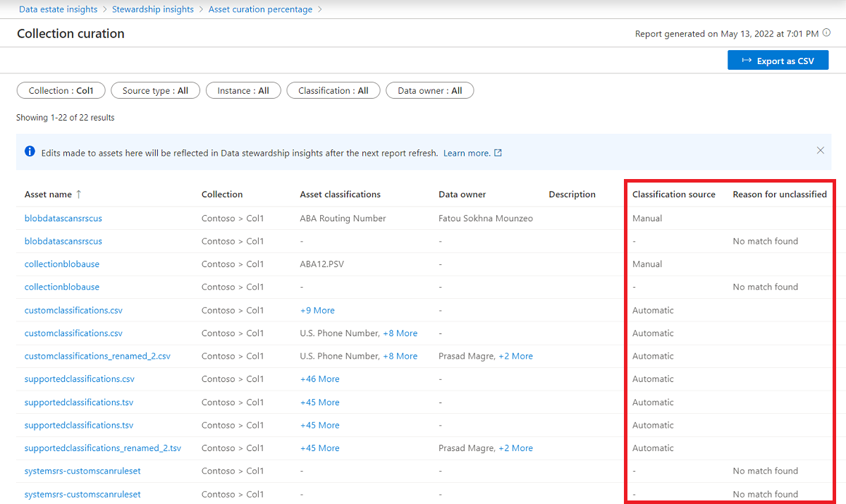Click the external link icon after Learn more
Image resolution: width=846 pixels, height=504 pixels.
[x=498, y=152]
